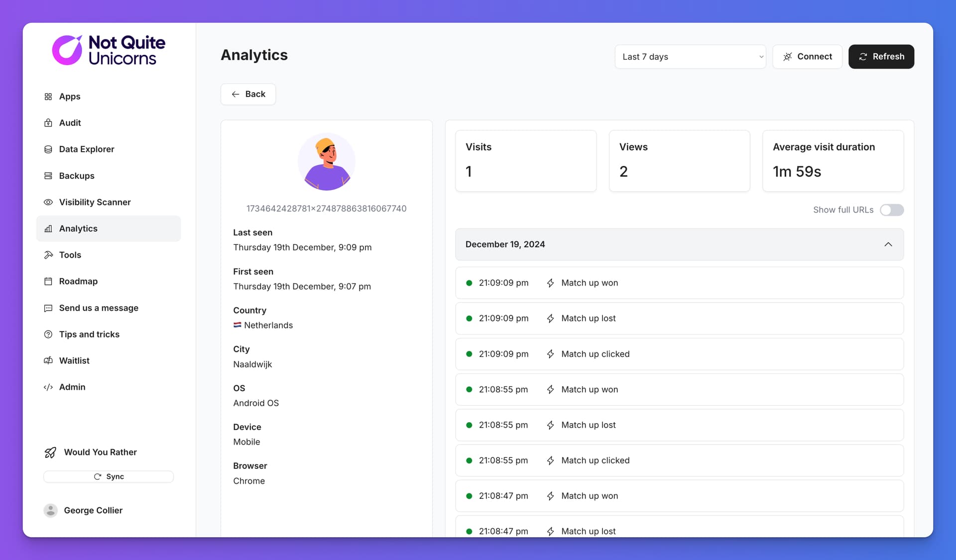Viewport: 956px width, 560px height.
Task: Click the Backups server icon
Action: click(x=48, y=176)
